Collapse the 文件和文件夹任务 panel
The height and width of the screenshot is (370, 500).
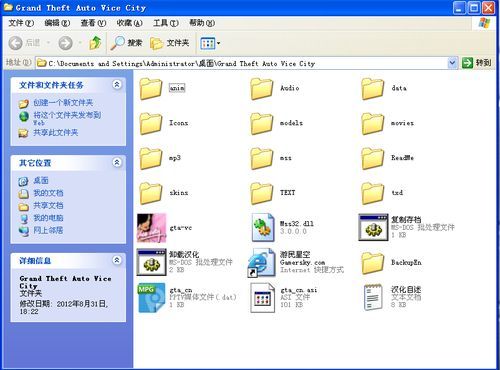117,85
